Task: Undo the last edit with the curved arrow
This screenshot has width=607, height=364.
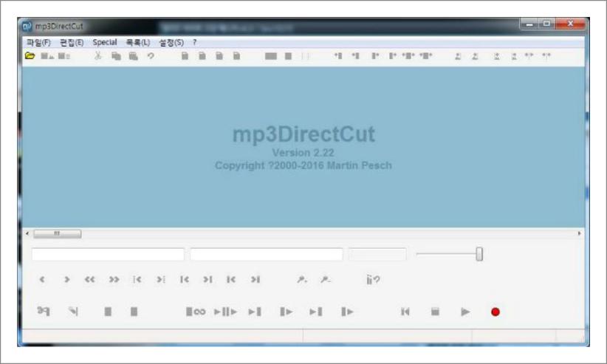Action: pos(151,56)
